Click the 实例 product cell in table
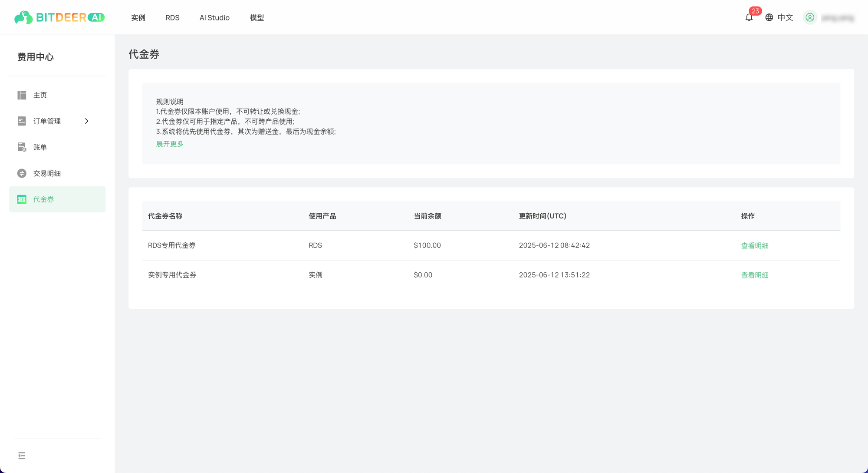This screenshot has width=868, height=473. 316,275
